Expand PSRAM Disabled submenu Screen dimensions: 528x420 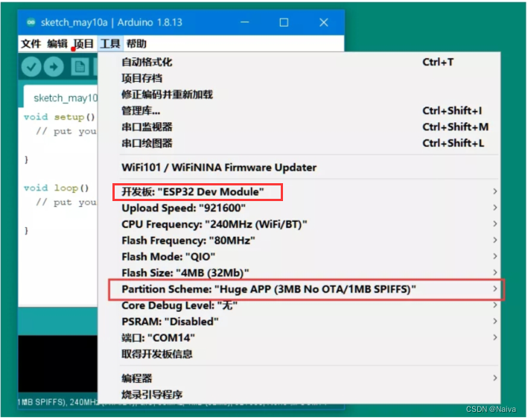tap(299, 321)
